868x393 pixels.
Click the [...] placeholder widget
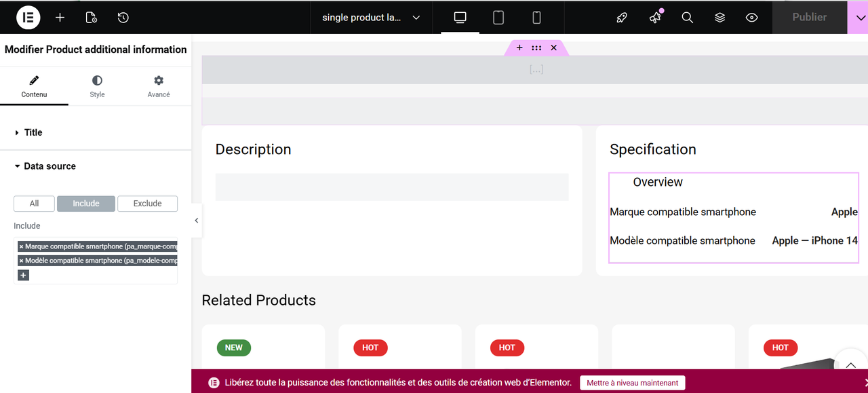[536, 69]
